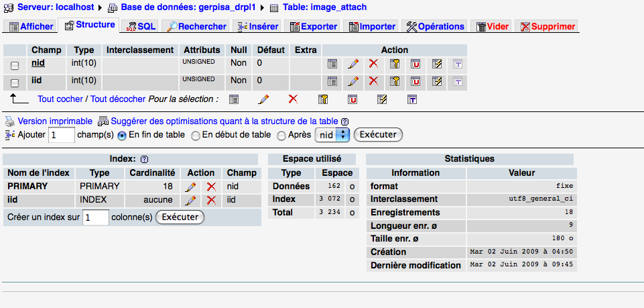
Task: Open the Insérer tab
Action: [x=257, y=26]
